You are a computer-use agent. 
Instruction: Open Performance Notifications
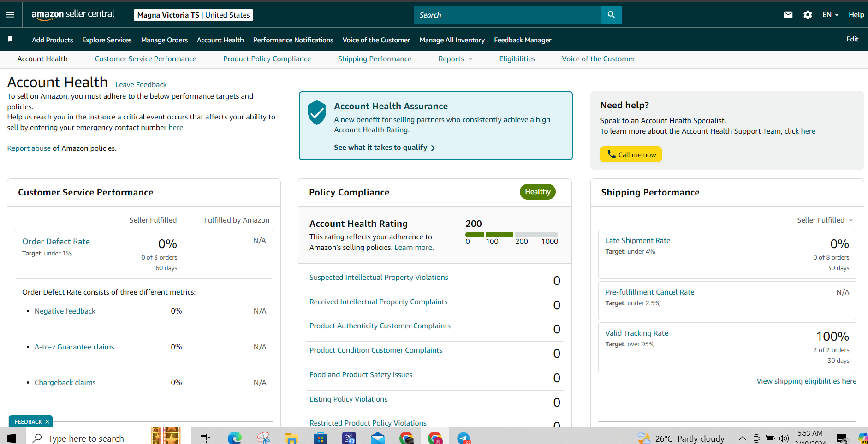coord(293,40)
